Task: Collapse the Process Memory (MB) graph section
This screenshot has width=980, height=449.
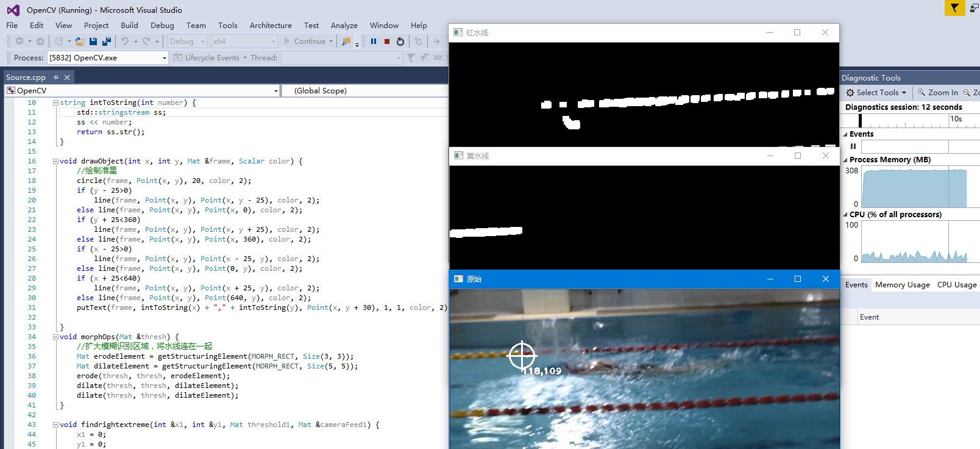Action: [x=845, y=160]
